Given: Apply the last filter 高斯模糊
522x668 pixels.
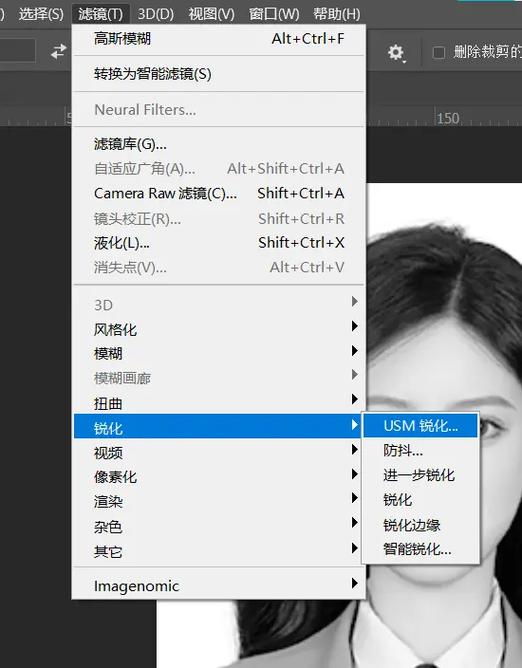Looking at the screenshot, I should tap(219, 39).
